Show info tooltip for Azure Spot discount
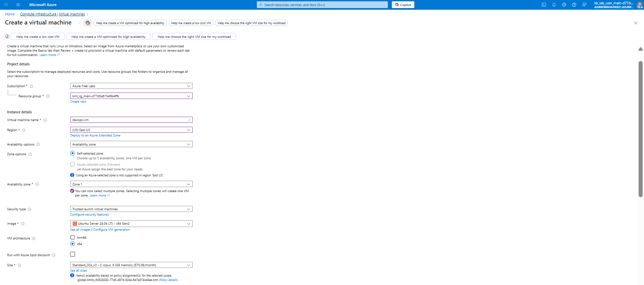The height and width of the screenshot is (285, 644). [x=54, y=255]
